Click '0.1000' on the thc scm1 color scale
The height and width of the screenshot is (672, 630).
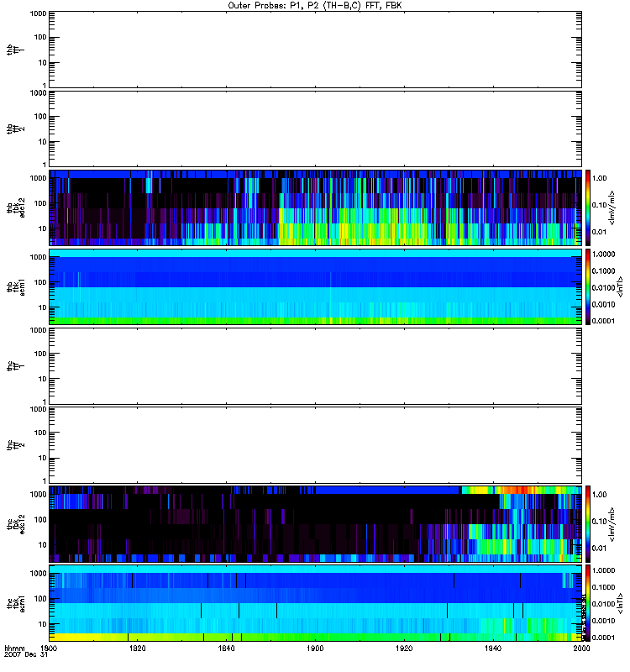(603, 587)
